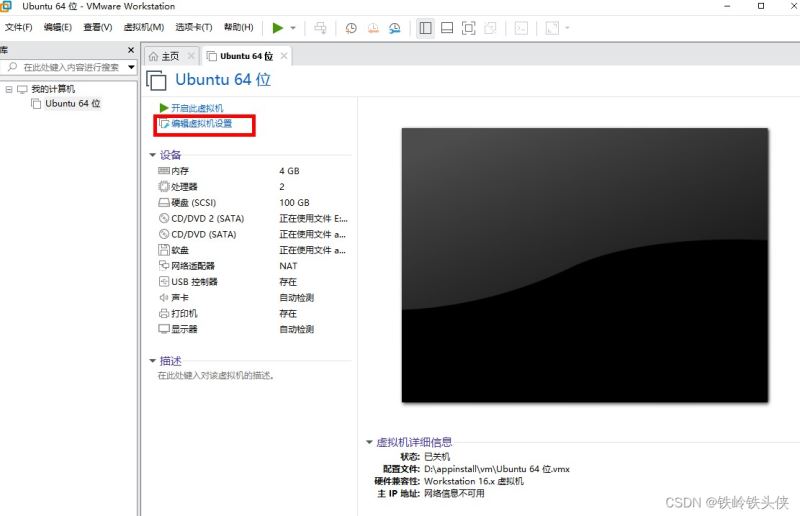Click Workstation 16.x 虚拟机 compatibility text
The width and height of the screenshot is (800, 516).
473,481
